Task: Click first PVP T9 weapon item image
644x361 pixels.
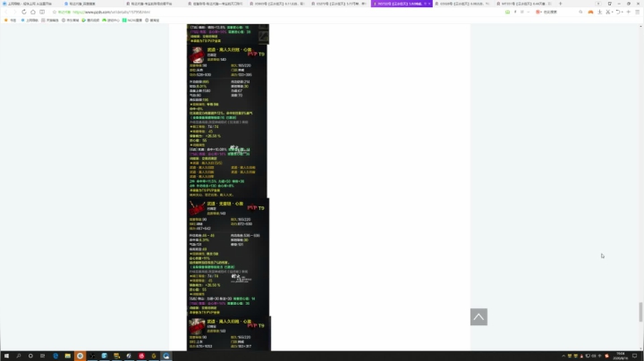Action: (x=197, y=55)
